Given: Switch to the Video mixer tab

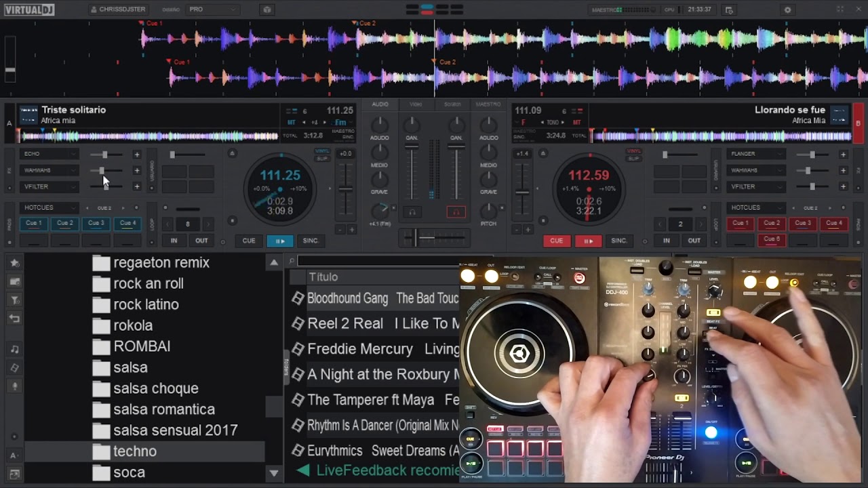Looking at the screenshot, I should click(x=416, y=104).
